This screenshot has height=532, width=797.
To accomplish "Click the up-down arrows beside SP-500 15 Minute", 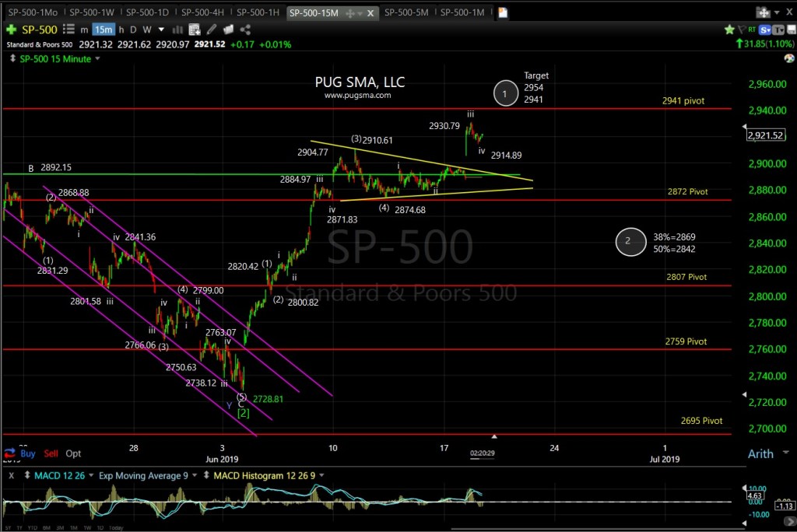I will coord(12,59).
